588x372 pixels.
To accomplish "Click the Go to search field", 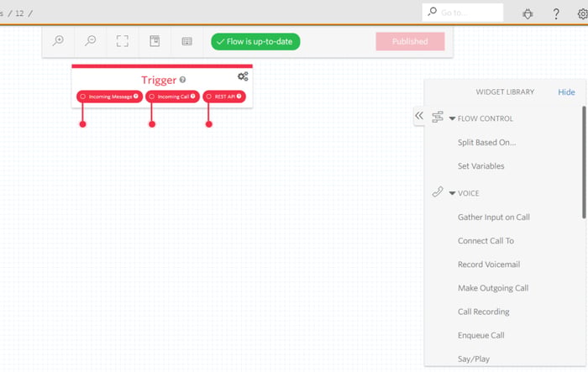I will (463, 13).
